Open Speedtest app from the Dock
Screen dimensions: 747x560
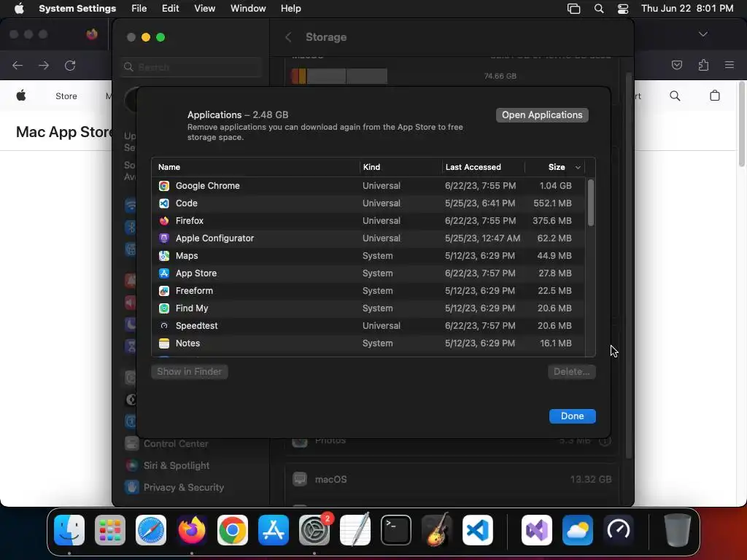coord(619,530)
